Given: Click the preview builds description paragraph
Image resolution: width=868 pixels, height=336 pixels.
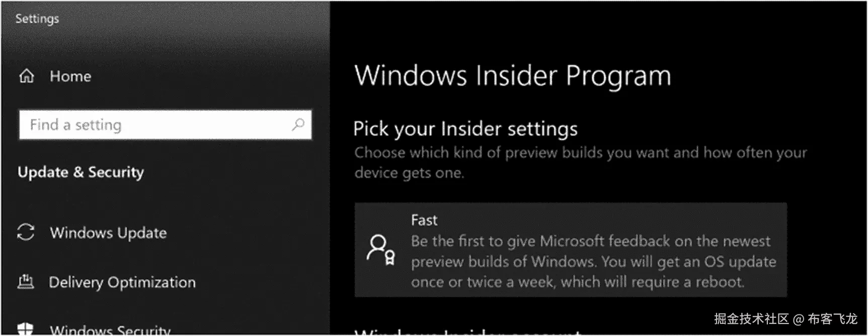Looking at the screenshot, I should (580, 162).
